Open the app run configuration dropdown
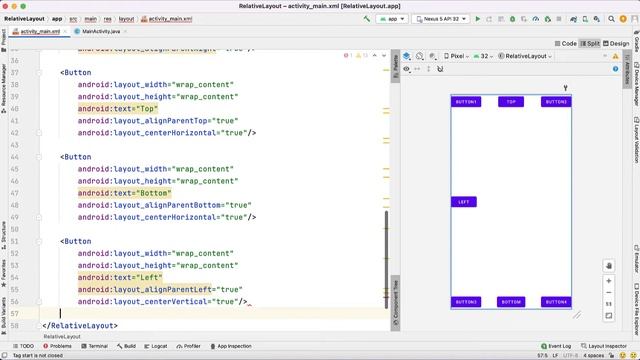The image size is (640, 360). pos(392,19)
